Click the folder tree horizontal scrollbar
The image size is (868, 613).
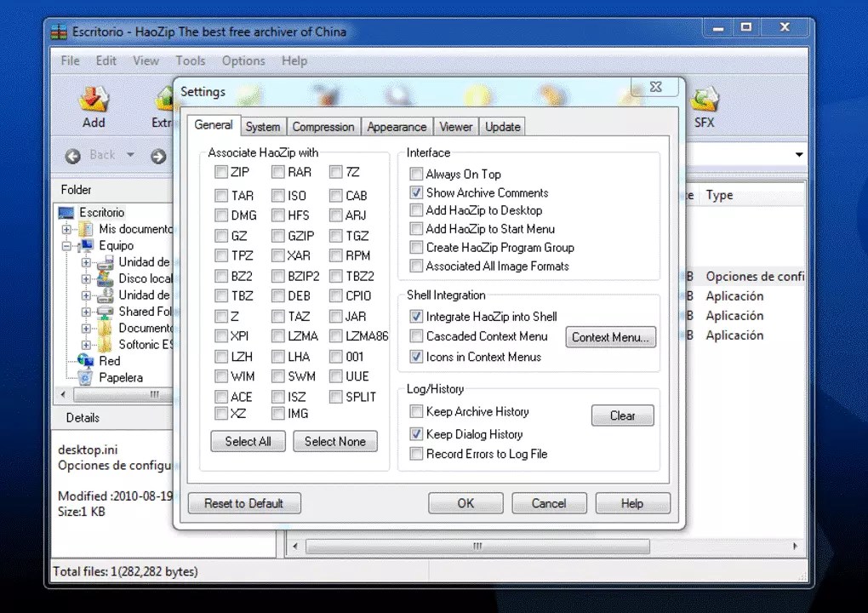point(123,395)
